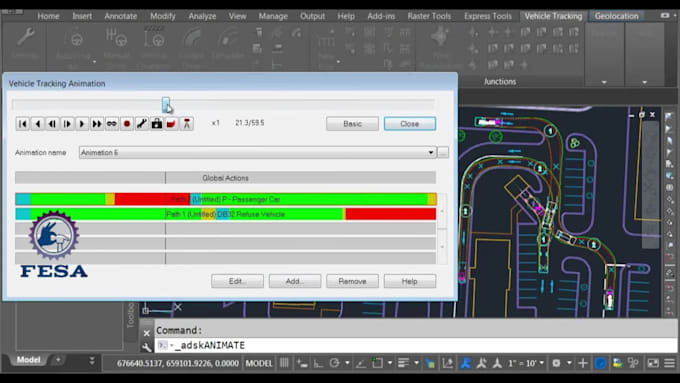Open object snap settings dropdown arrow

[x=390, y=363]
